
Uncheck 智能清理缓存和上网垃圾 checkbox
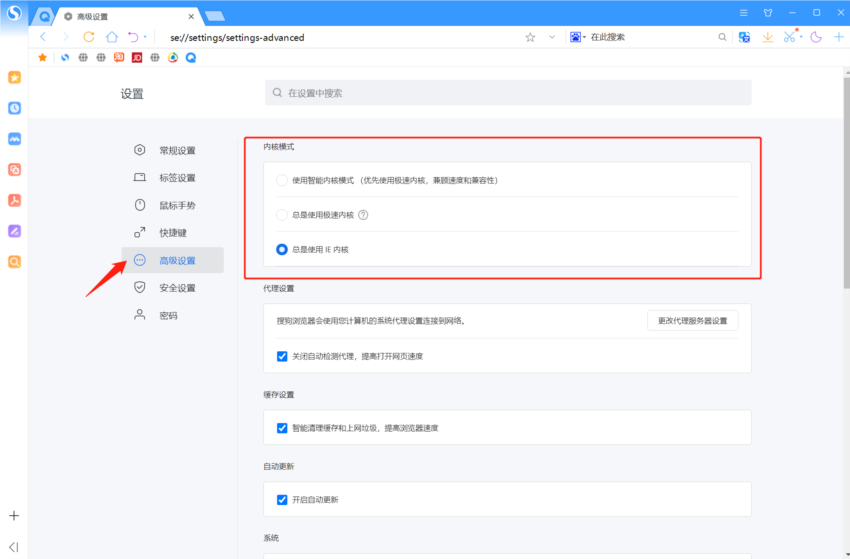coord(282,428)
